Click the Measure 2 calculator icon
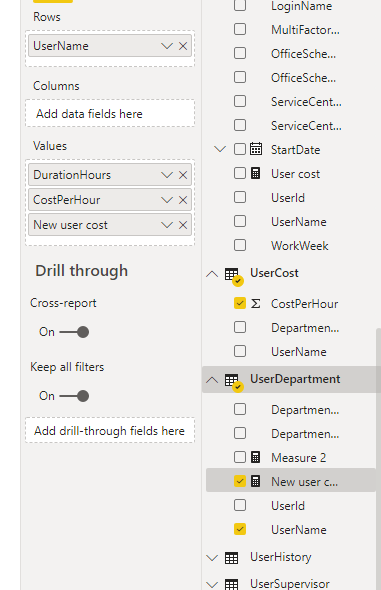Viewport: 381px width, 590px height. [x=255, y=458]
